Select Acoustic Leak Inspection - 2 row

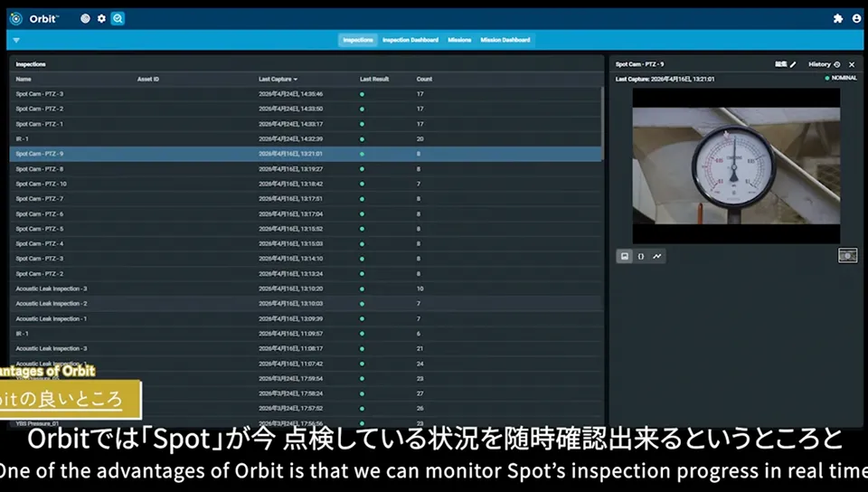tap(307, 303)
